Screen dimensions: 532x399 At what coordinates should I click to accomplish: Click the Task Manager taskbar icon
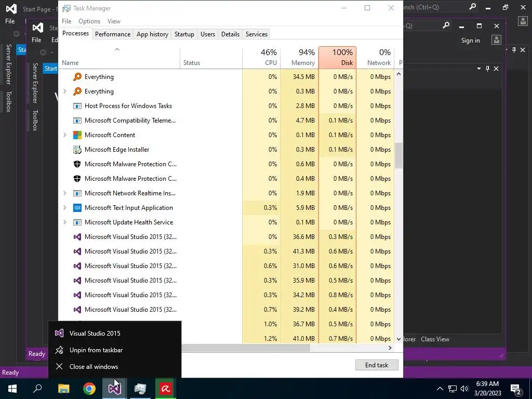pos(140,389)
